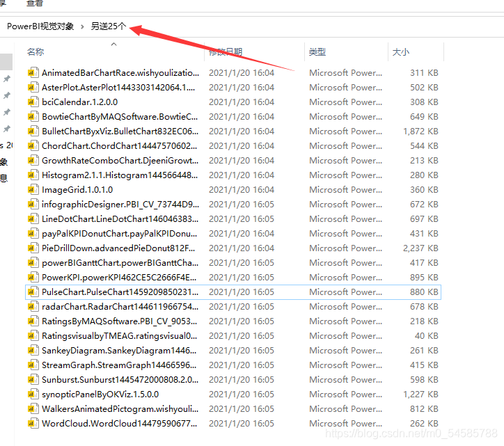
Task: Sort files by 类型 column header
Action: [x=317, y=51]
